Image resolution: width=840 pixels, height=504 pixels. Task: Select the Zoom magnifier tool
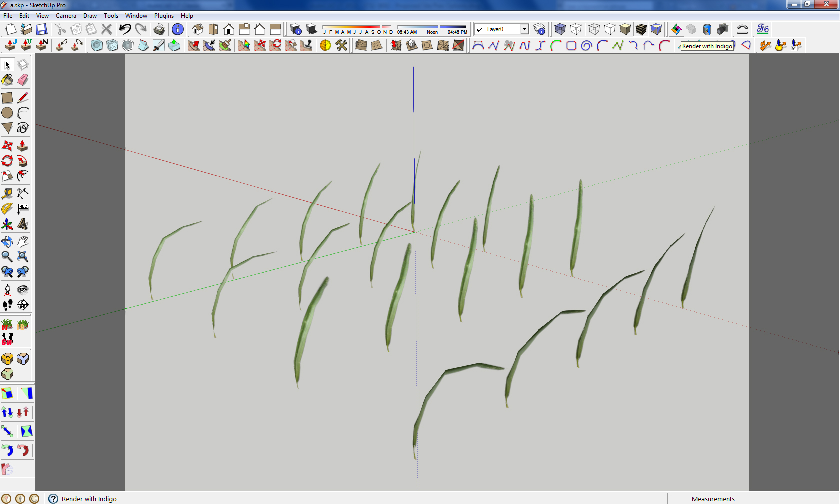pyautogui.click(x=7, y=257)
